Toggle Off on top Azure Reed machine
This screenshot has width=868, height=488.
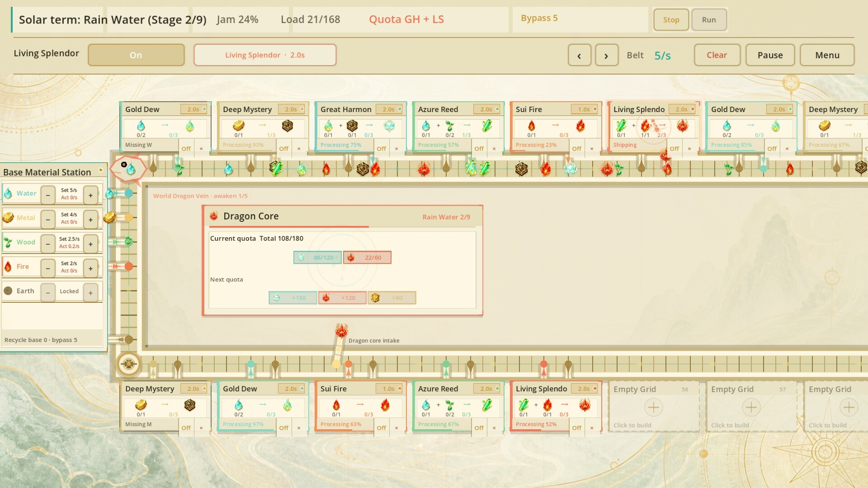point(479,148)
